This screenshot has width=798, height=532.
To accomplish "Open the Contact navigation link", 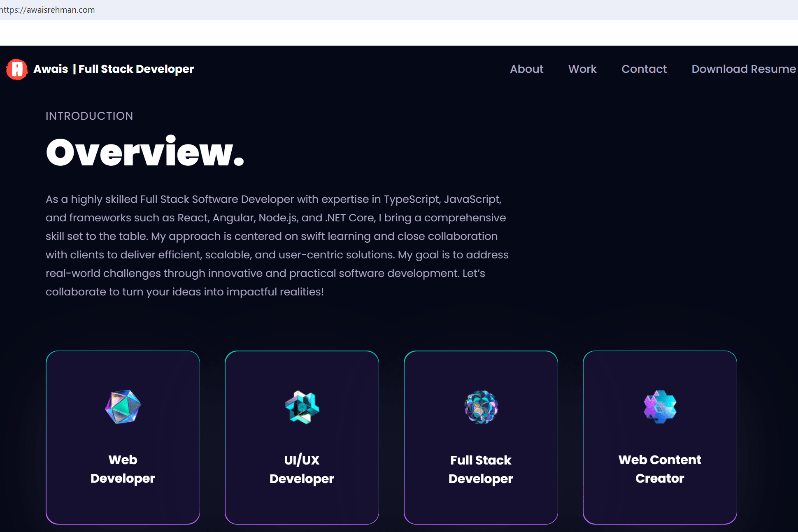I will (644, 69).
